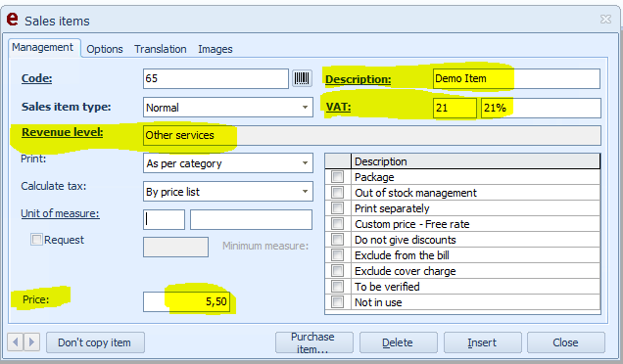Go to next record arrow
This screenshot has width=623, height=364.
31,342
